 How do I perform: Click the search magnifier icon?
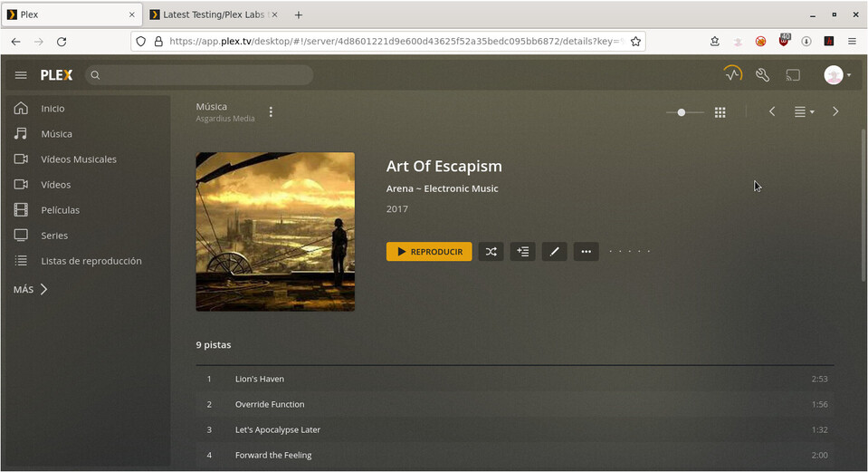(x=95, y=75)
